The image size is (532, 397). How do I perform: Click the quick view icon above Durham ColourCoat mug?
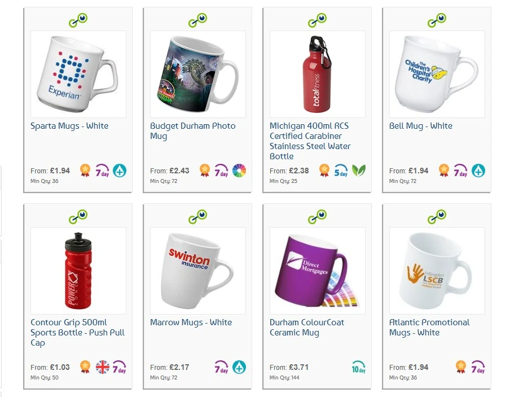pyautogui.click(x=317, y=217)
